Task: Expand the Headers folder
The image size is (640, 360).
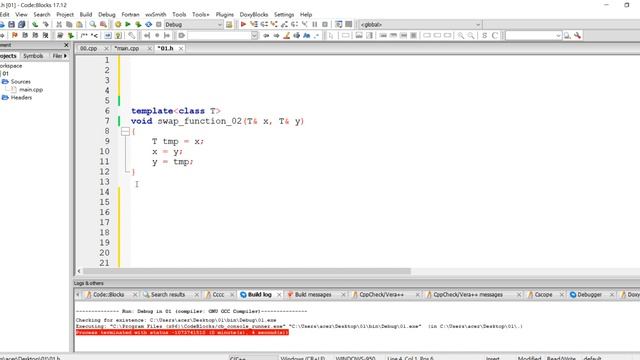Action: tap(5, 98)
